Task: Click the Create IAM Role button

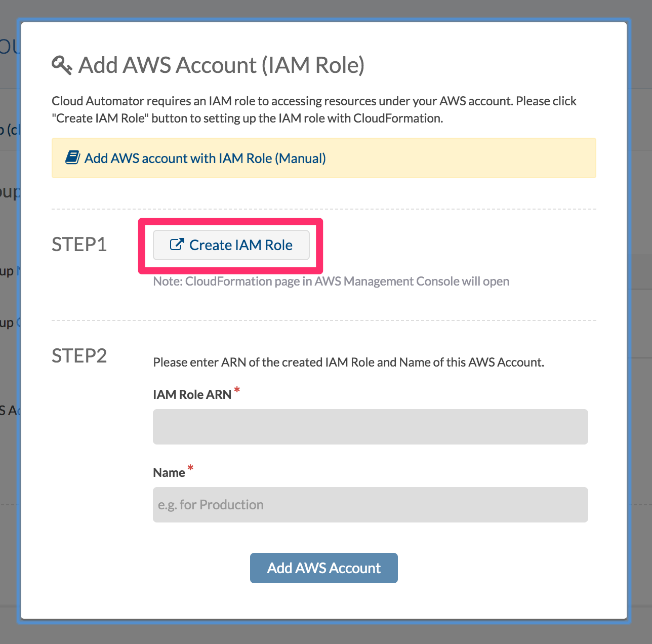Action: click(231, 245)
